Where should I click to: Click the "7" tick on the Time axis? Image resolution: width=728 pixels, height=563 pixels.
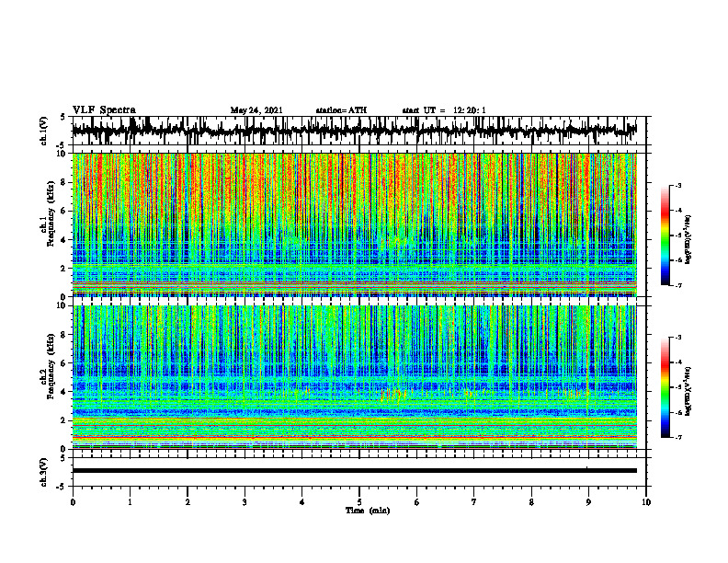474,502
